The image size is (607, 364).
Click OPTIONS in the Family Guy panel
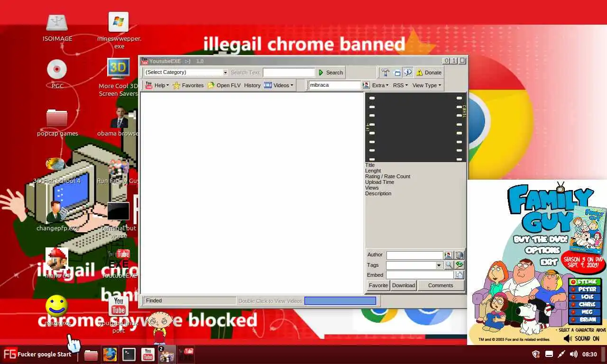(543, 250)
